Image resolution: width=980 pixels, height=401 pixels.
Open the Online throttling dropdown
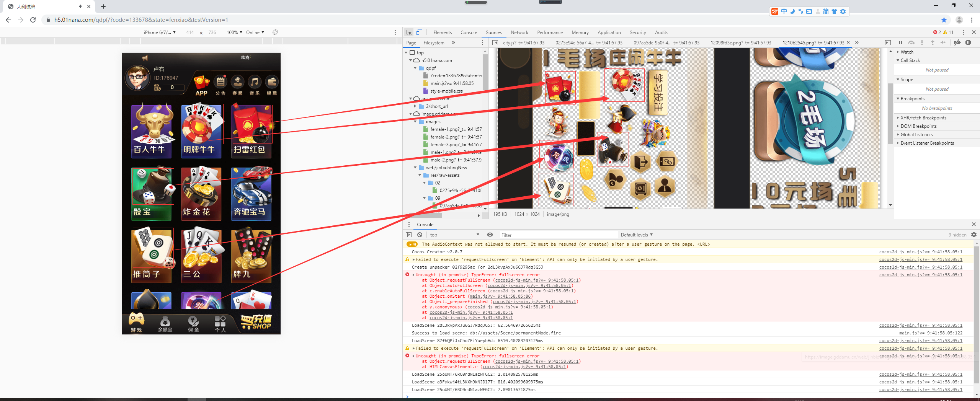click(255, 32)
